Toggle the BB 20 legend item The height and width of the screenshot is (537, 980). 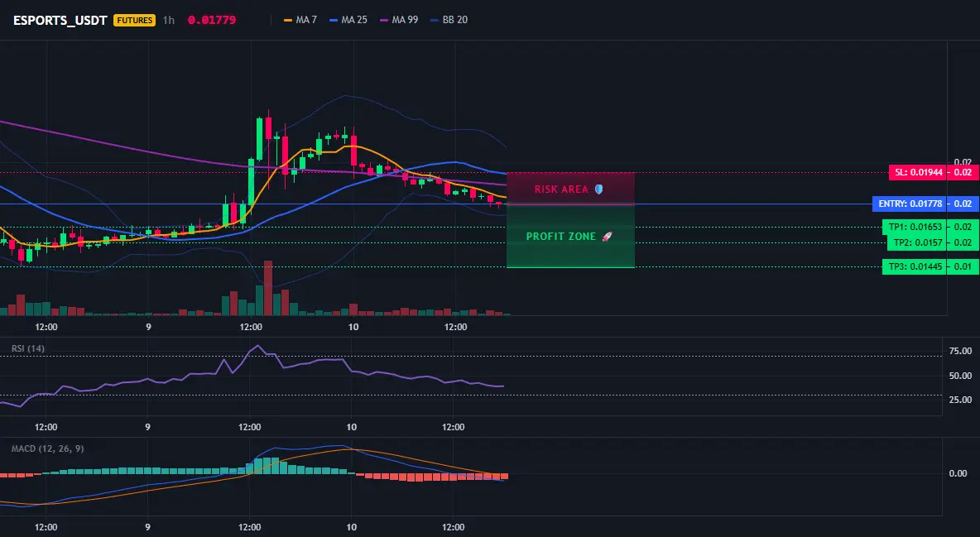449,20
